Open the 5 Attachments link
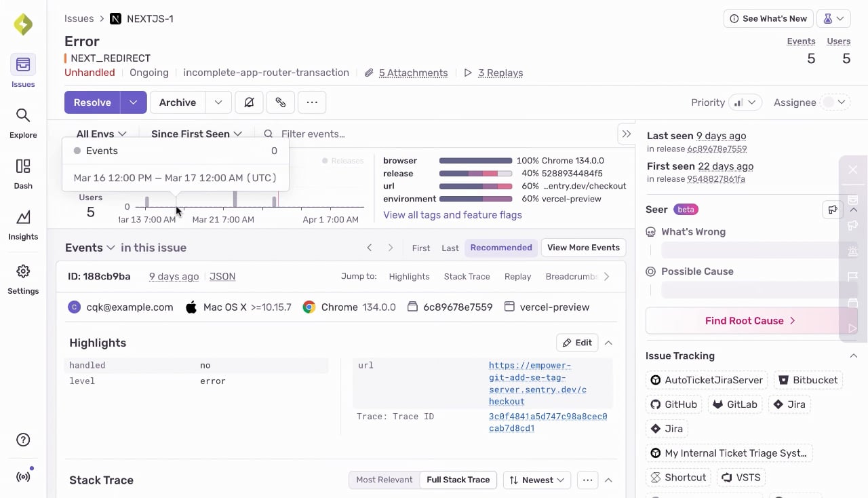 [413, 73]
